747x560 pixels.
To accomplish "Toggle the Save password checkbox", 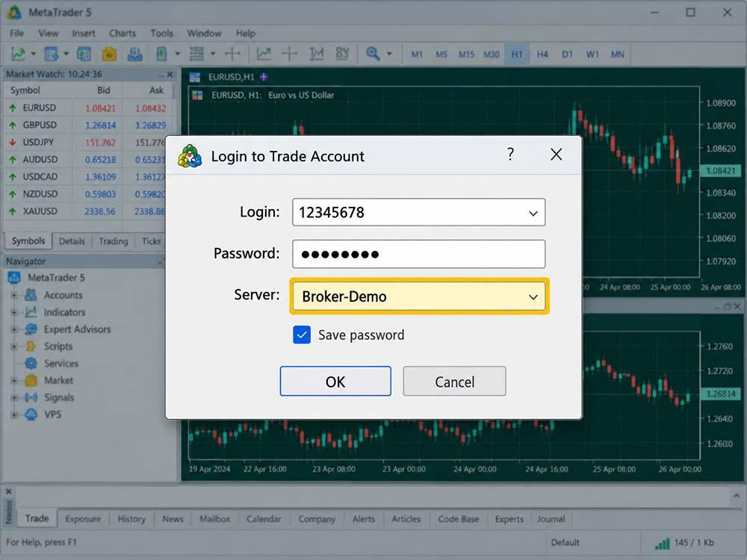I will pos(302,335).
